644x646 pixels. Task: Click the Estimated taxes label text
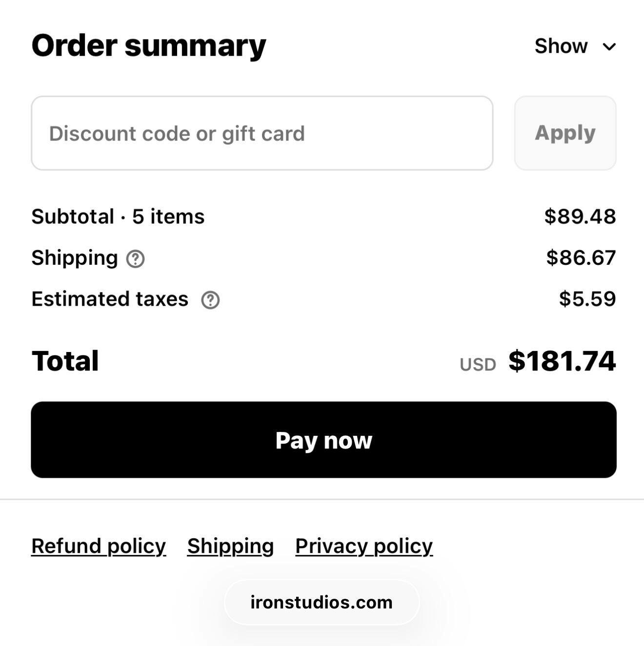click(110, 299)
